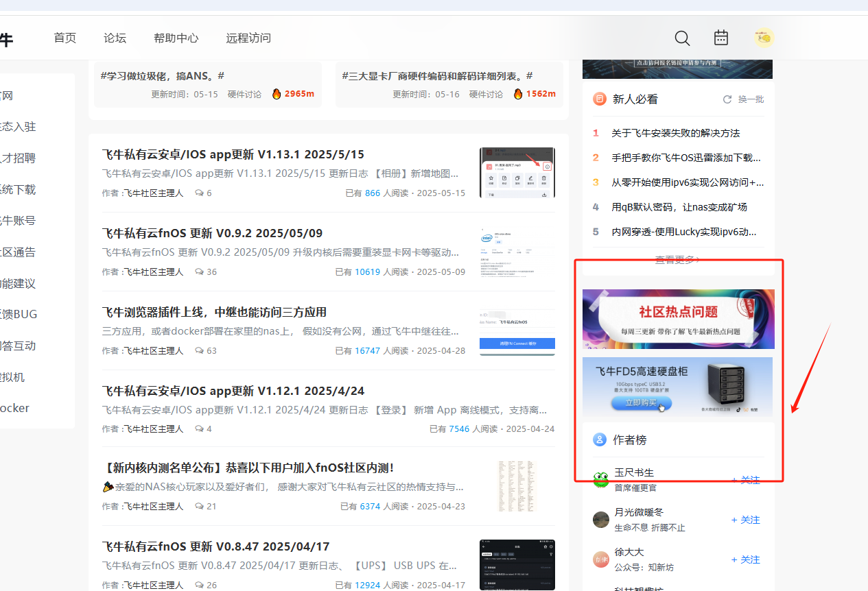This screenshot has height=591, width=868.
Task: Follow 徐大大 with + 关注
Action: coord(746,559)
